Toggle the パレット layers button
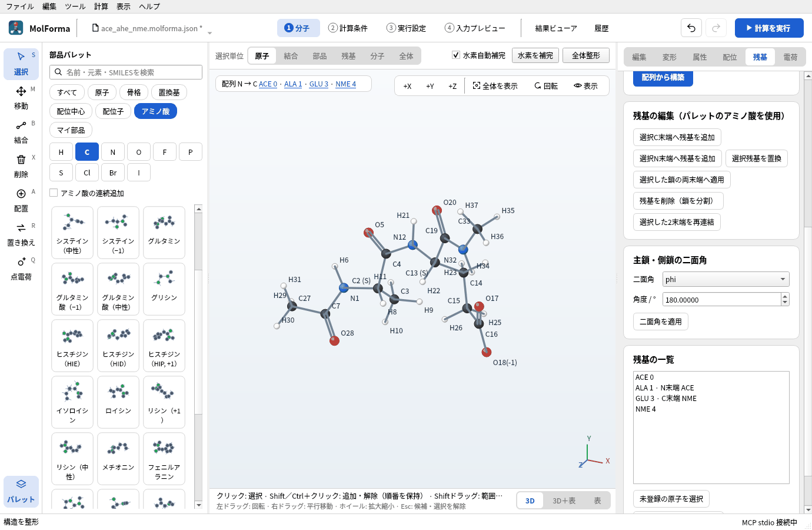 pos(21,491)
